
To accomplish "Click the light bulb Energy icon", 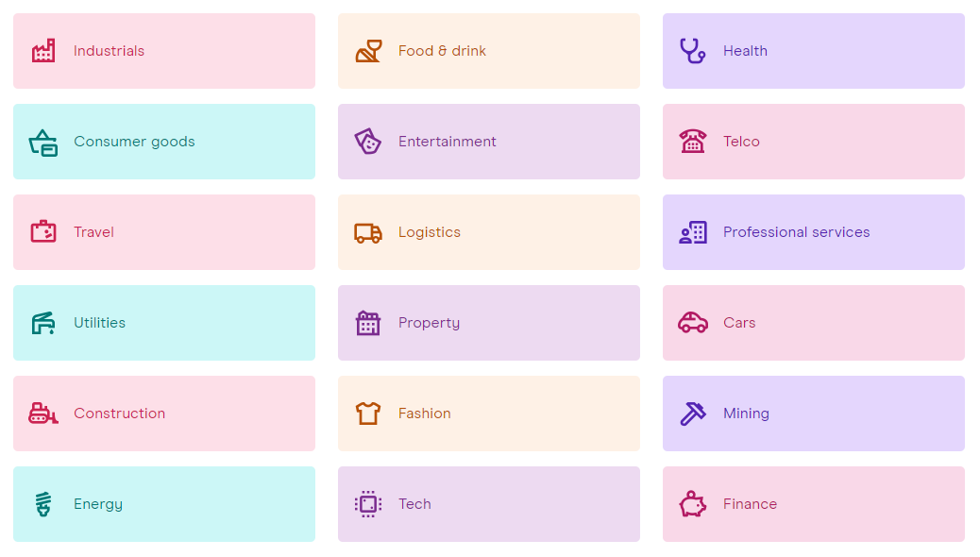I will click(43, 504).
